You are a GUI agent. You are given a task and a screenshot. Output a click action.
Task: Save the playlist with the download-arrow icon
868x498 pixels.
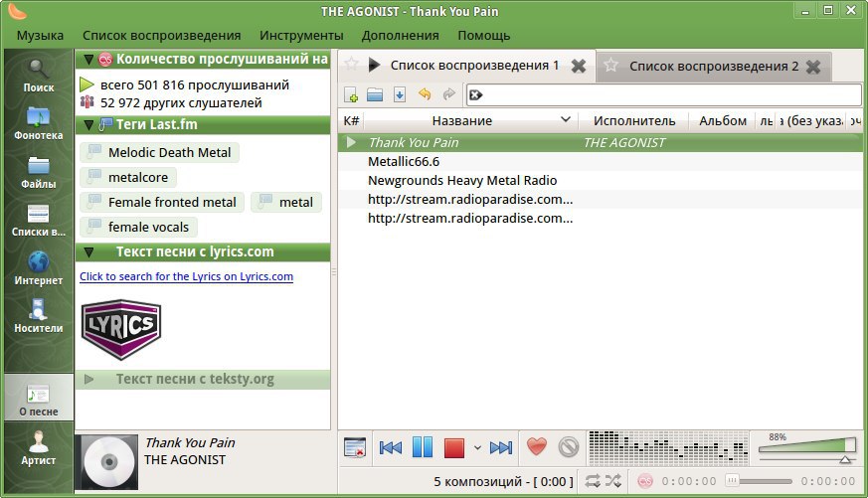tap(399, 94)
